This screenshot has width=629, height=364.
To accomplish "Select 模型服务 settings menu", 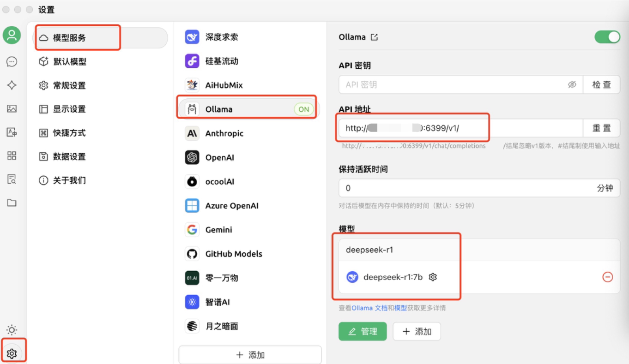I will [101, 38].
